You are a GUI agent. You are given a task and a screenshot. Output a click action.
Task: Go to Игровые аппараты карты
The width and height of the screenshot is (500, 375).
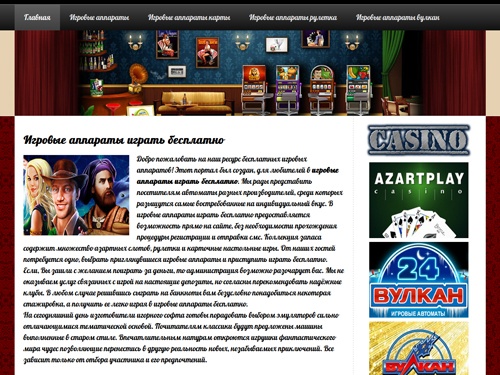pyautogui.click(x=189, y=17)
